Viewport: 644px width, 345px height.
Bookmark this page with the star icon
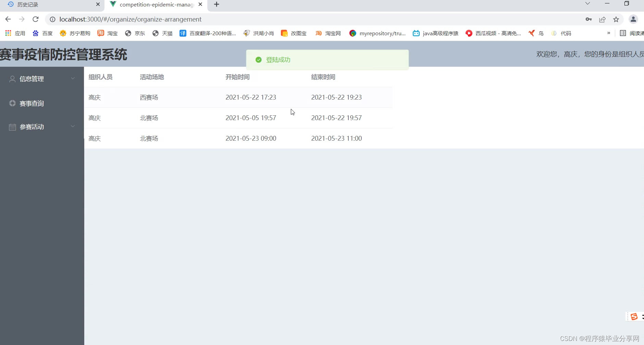click(616, 19)
